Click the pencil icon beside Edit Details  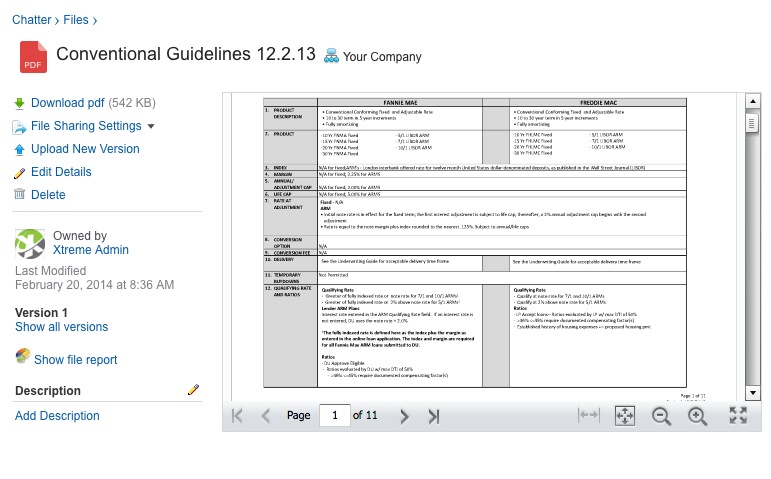click(x=19, y=173)
